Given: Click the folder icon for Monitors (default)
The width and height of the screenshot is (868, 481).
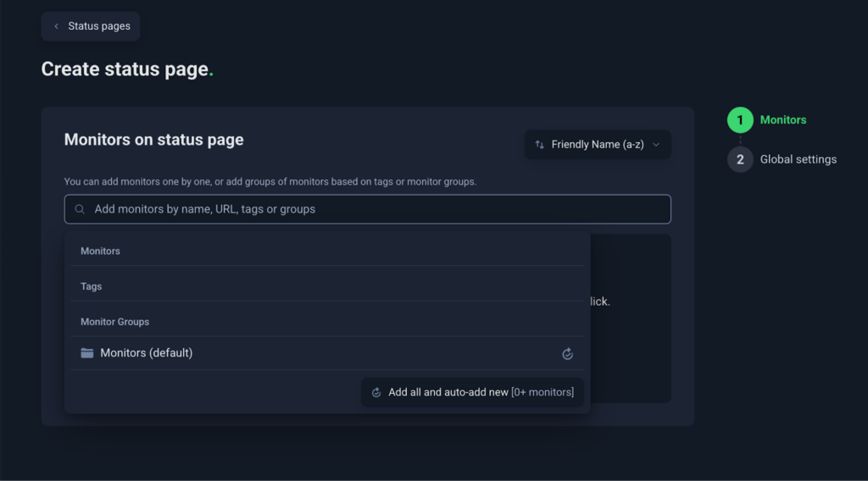Looking at the screenshot, I should (x=87, y=353).
